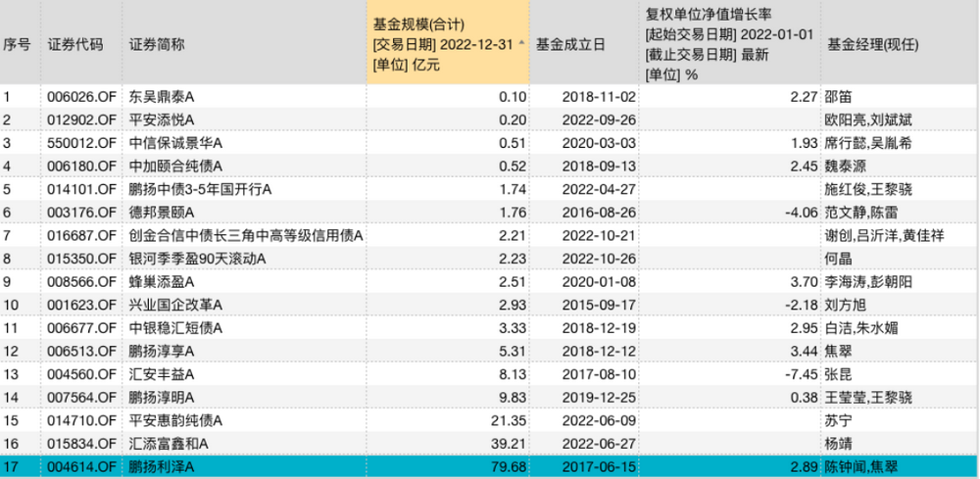The width and height of the screenshot is (980, 479).
Task: Select fund name 创金合信中债长三角中高等级信用债A
Action: [x=246, y=235]
